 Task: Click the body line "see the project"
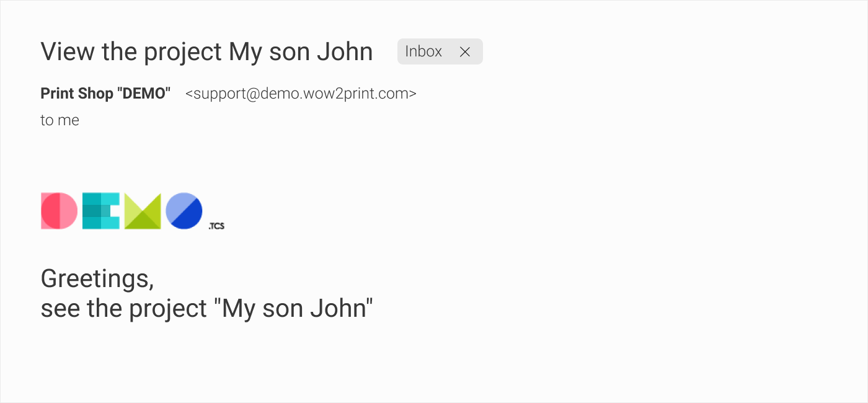(123, 308)
